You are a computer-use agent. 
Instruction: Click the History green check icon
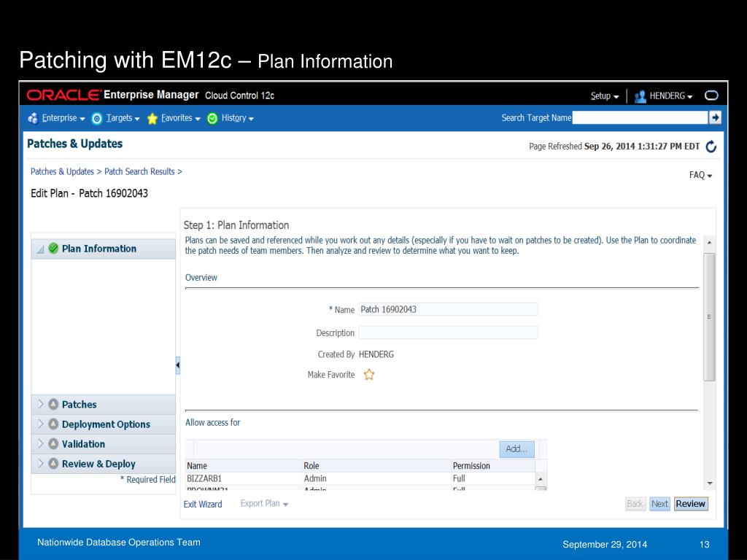[212, 119]
